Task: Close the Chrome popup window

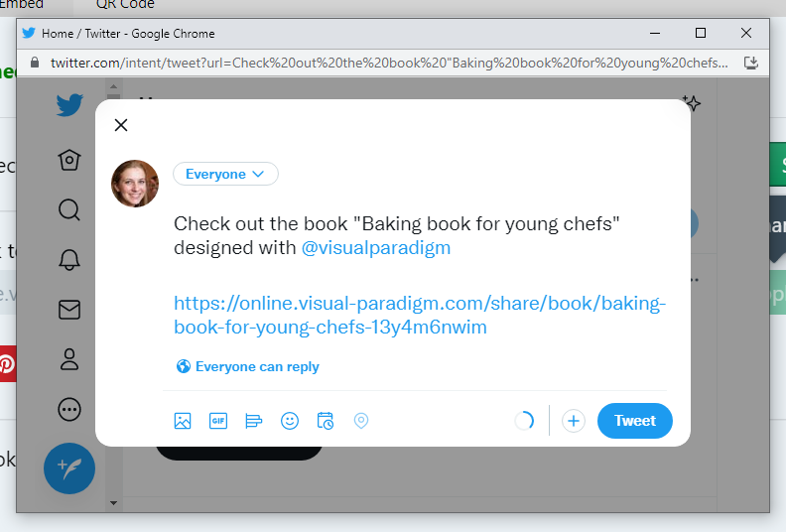Action: [746, 33]
